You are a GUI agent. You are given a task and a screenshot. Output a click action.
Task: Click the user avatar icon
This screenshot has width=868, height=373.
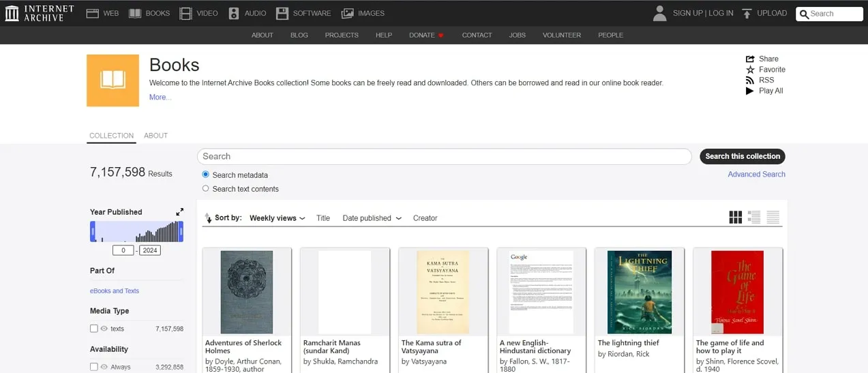[659, 13]
